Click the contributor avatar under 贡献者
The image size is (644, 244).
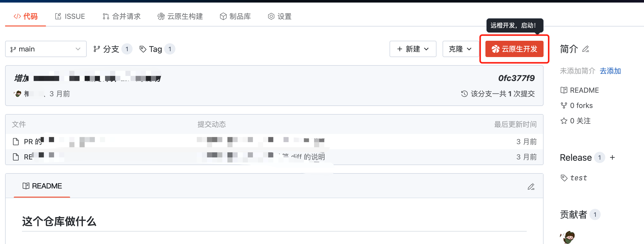coord(568,237)
